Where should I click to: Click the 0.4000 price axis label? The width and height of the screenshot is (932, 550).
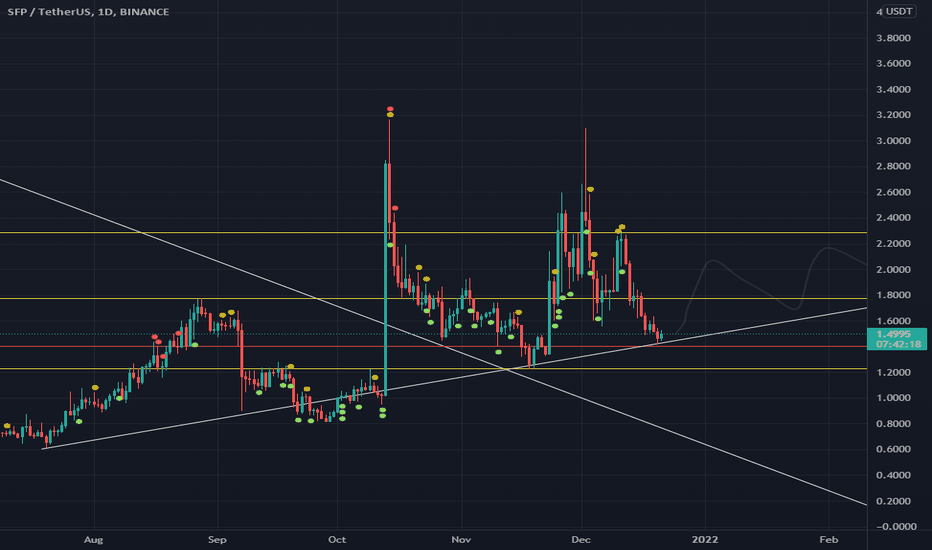[x=893, y=475]
